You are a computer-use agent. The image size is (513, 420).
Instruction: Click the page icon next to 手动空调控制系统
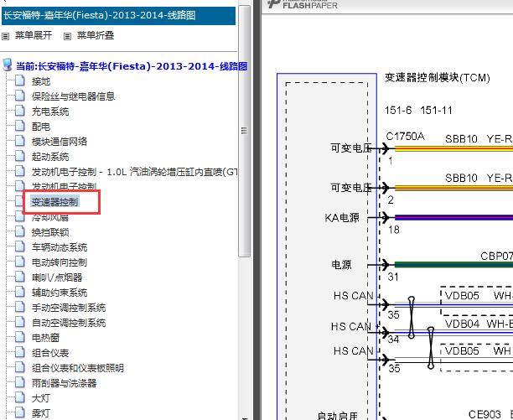point(20,307)
